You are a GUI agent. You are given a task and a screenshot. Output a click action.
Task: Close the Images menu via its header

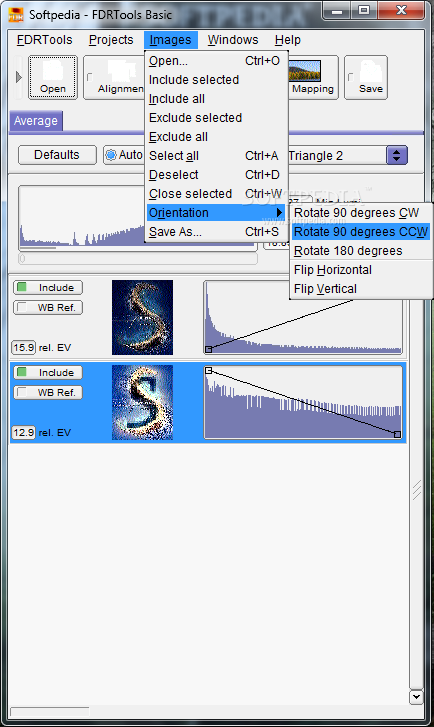[170, 40]
